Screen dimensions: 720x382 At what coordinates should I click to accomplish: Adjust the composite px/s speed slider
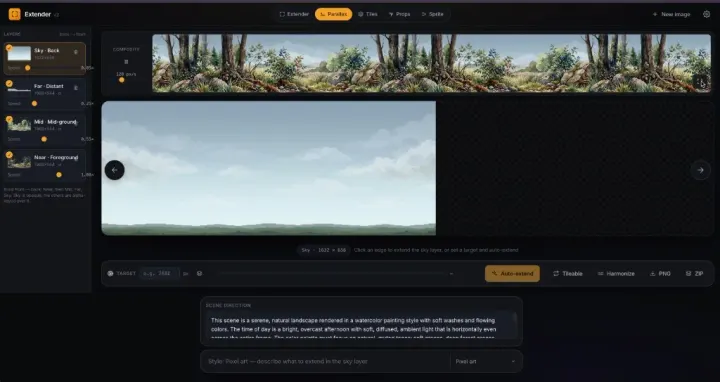pos(122,80)
